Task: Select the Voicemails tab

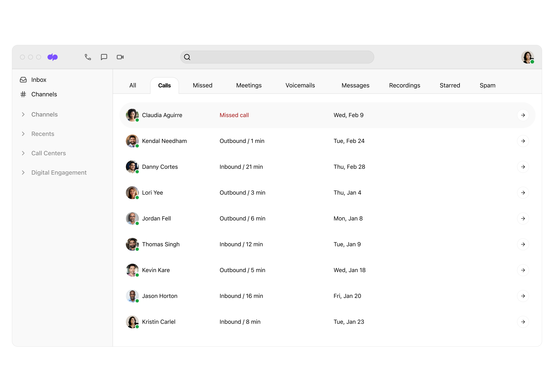Action: (x=300, y=85)
